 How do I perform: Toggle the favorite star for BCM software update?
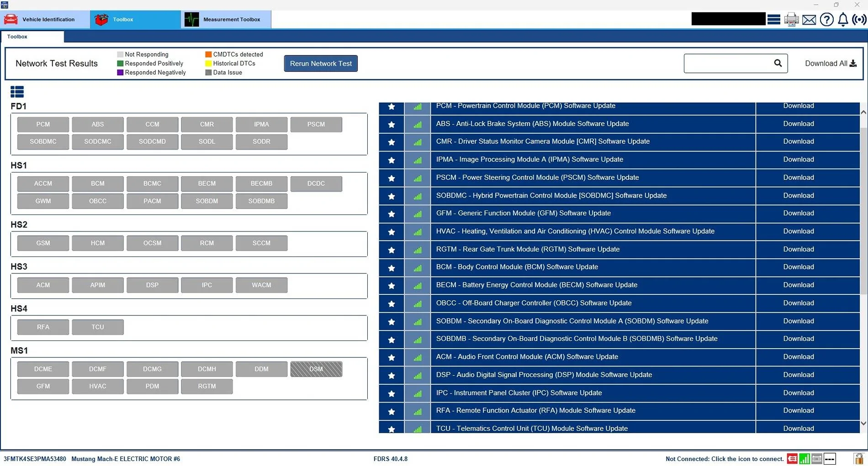coord(392,267)
